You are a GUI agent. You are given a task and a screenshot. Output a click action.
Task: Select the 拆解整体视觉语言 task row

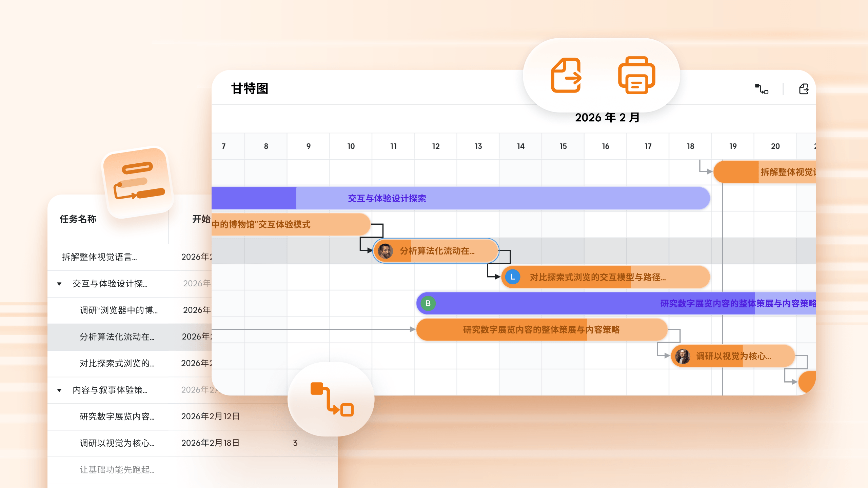click(x=99, y=257)
